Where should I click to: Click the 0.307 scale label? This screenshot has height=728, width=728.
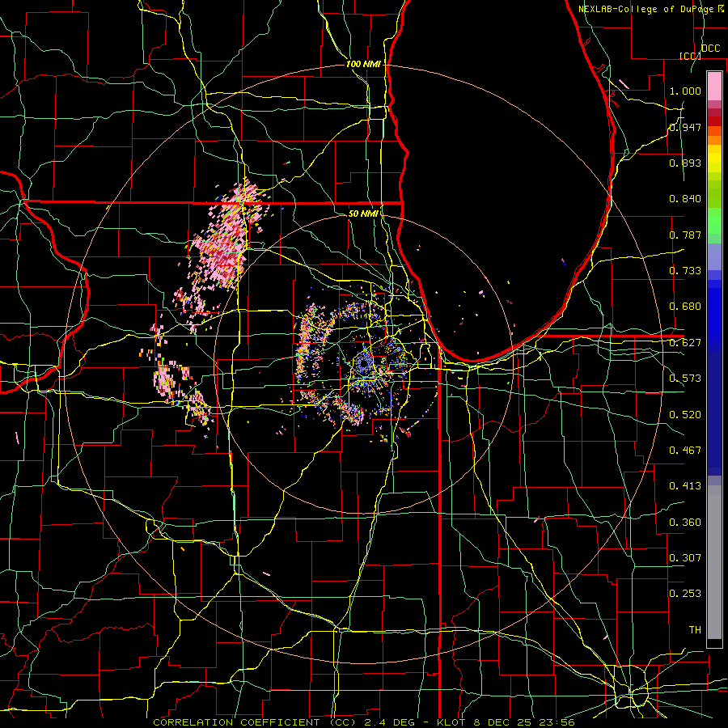685,558
